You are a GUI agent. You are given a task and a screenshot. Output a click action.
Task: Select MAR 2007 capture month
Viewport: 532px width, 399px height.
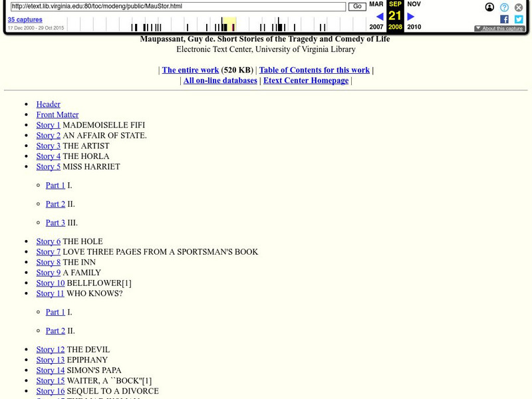(x=376, y=15)
